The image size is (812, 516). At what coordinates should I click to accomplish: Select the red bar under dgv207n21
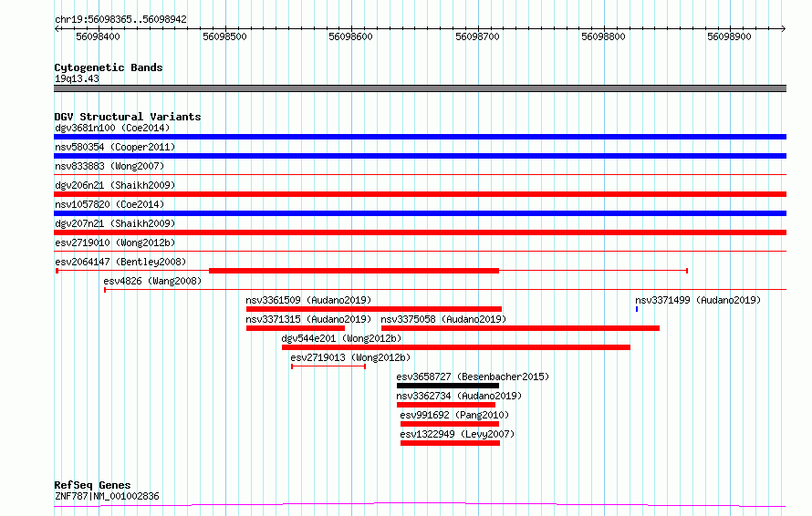[420, 232]
